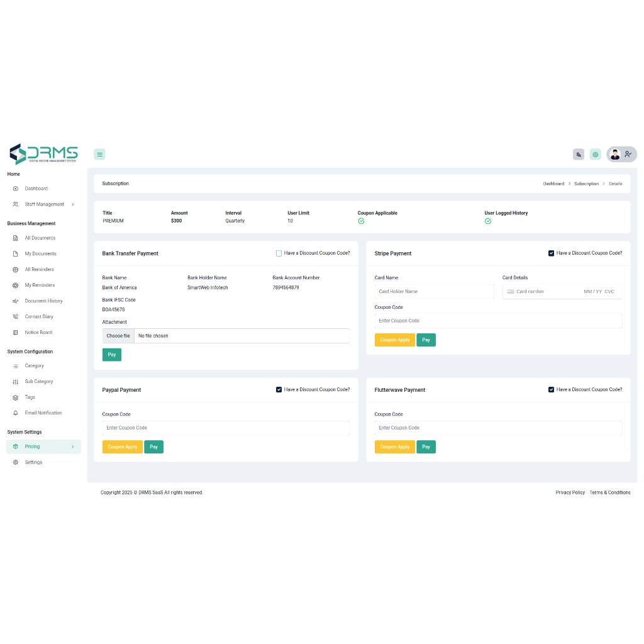Click the User Logged History check icon
The image size is (644, 644).
click(x=488, y=221)
